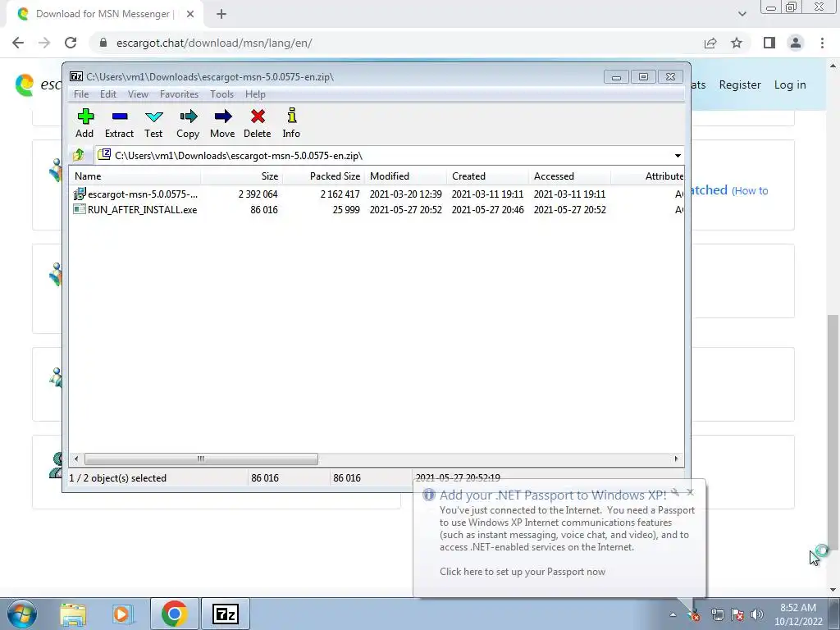Open the Windows Start button
This screenshot has height=630, width=840.
pos(21,614)
